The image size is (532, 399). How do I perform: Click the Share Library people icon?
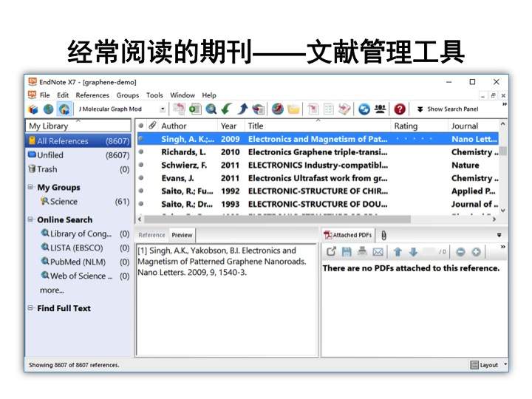click(x=380, y=109)
